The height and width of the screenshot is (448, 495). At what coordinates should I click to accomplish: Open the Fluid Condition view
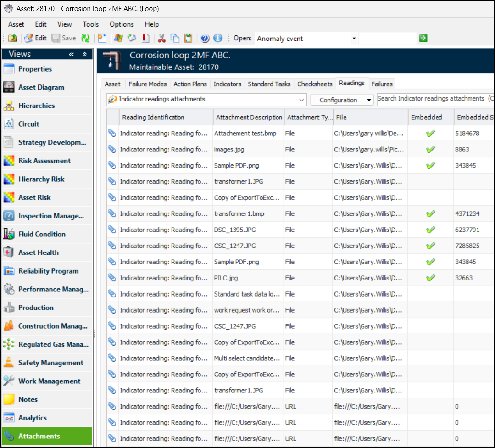click(x=42, y=234)
